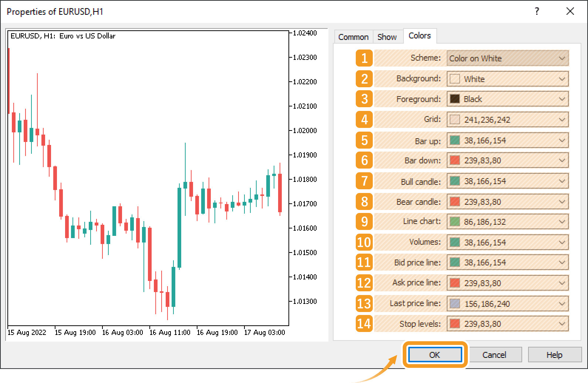Open the Volumes color dropdown
Viewport: 588px width, 383px height.
(x=562, y=243)
